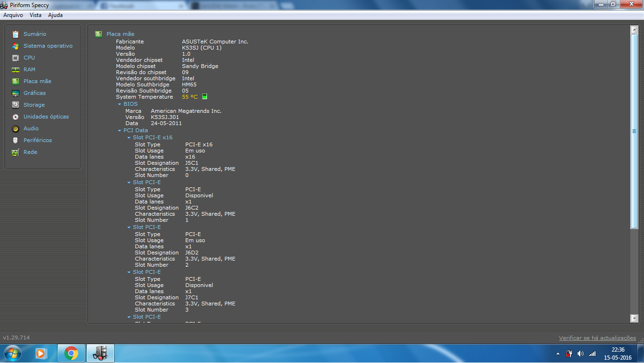Click the scroll down arrow of scrollbar

634,319
